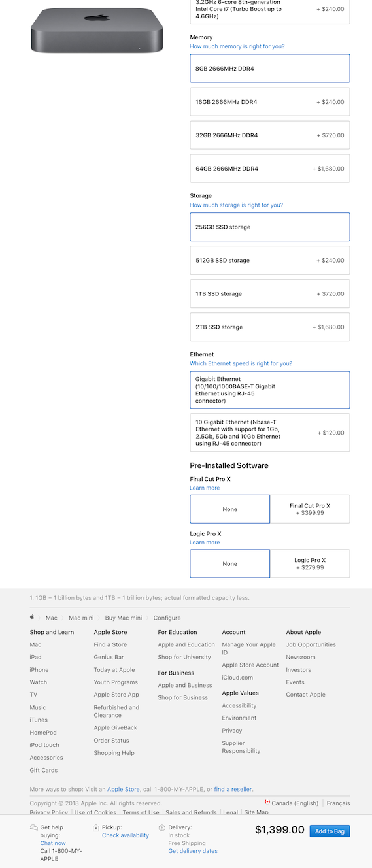Click Buy Mac mini breadcrumb
The width and height of the screenshot is (372, 868).
point(124,618)
